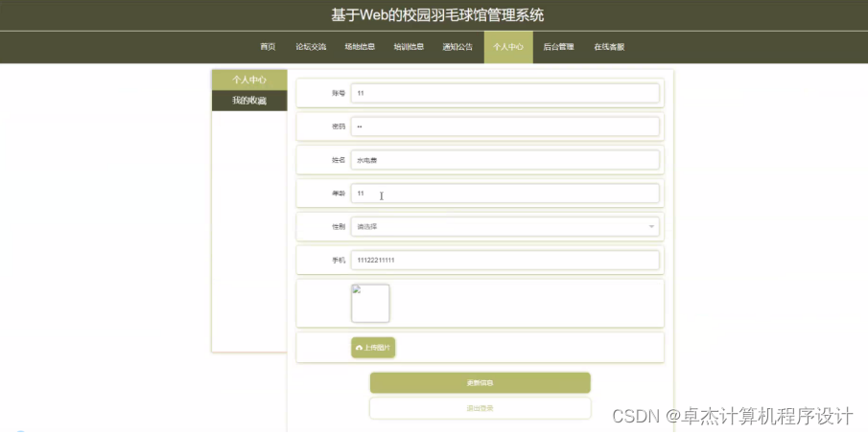Viewport: 868px width, 434px height.
Task: Click the avatar image thumbnail
Action: (x=370, y=303)
